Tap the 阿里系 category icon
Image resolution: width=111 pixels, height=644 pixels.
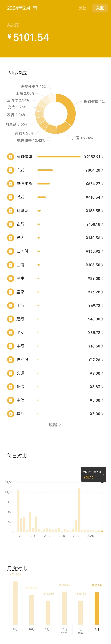tap(10, 211)
